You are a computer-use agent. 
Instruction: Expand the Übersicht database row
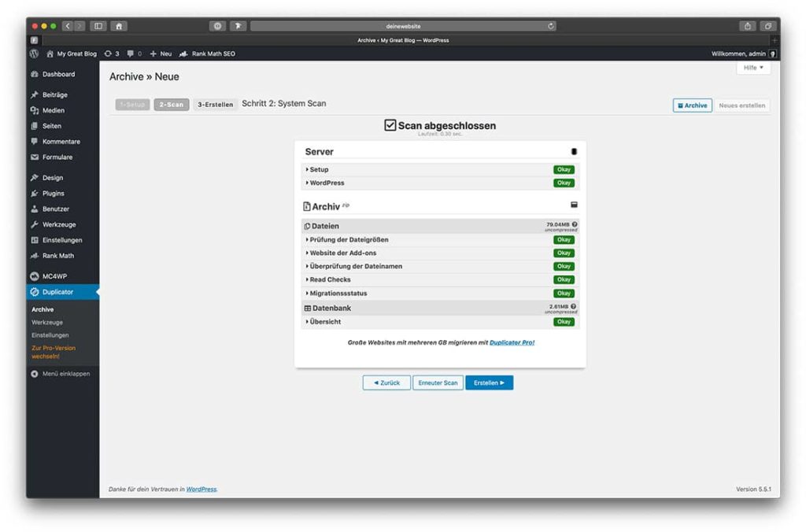440,322
